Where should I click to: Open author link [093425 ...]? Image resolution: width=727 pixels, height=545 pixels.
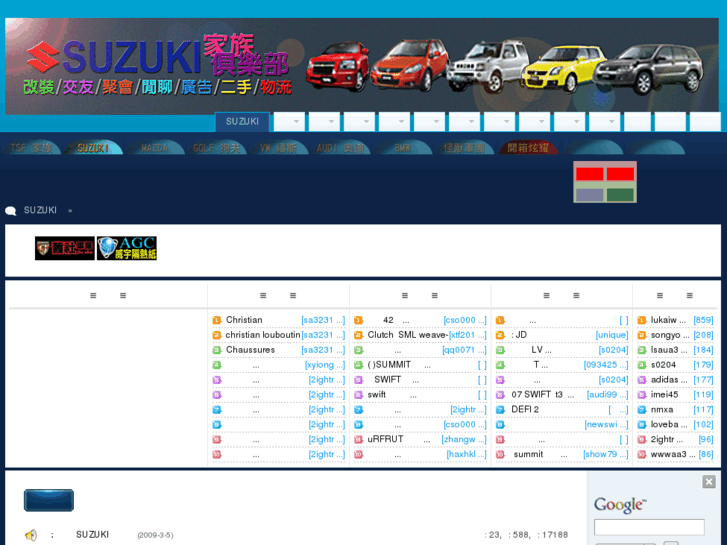606,365
